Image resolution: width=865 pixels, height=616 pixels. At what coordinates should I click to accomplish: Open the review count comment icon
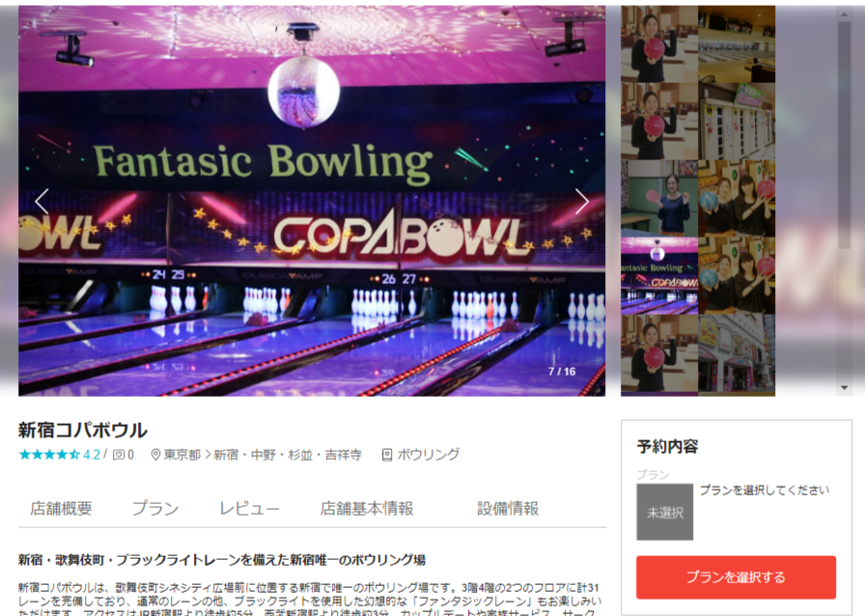[119, 455]
